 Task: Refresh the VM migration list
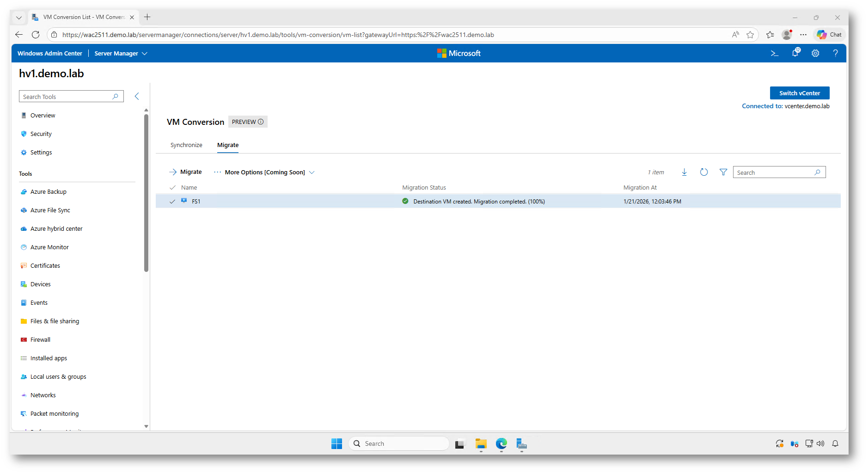[703, 172]
